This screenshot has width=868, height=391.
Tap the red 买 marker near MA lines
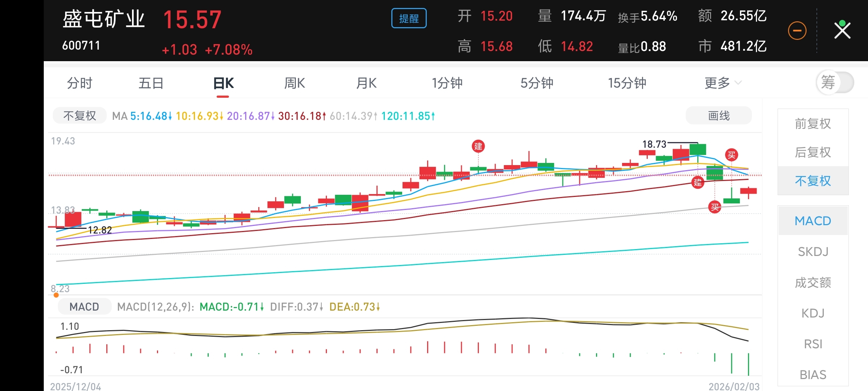coord(731,155)
